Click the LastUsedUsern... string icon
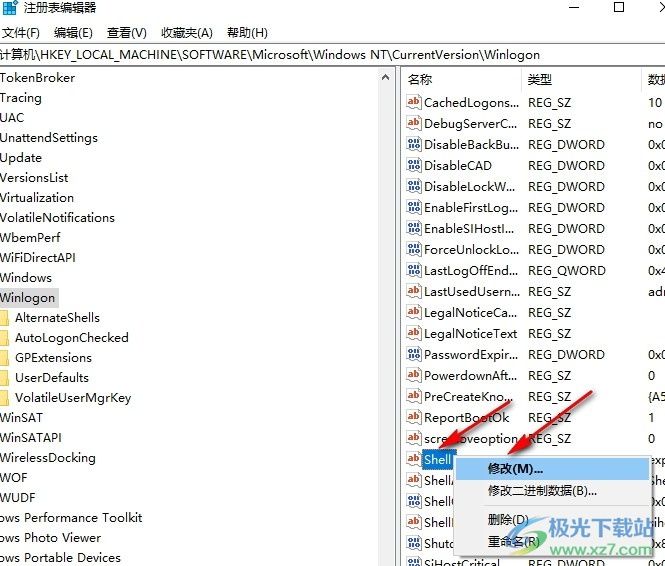665x566 pixels. tap(414, 291)
